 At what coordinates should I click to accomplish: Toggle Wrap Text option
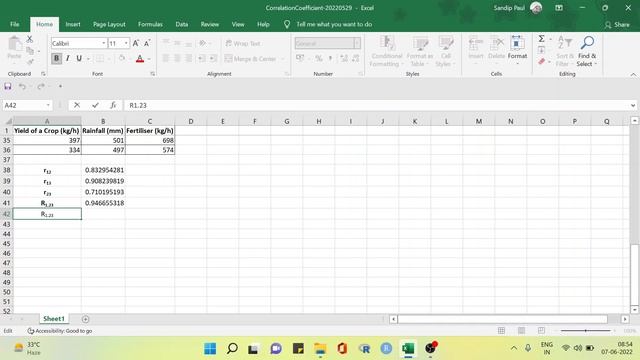[x=243, y=43]
